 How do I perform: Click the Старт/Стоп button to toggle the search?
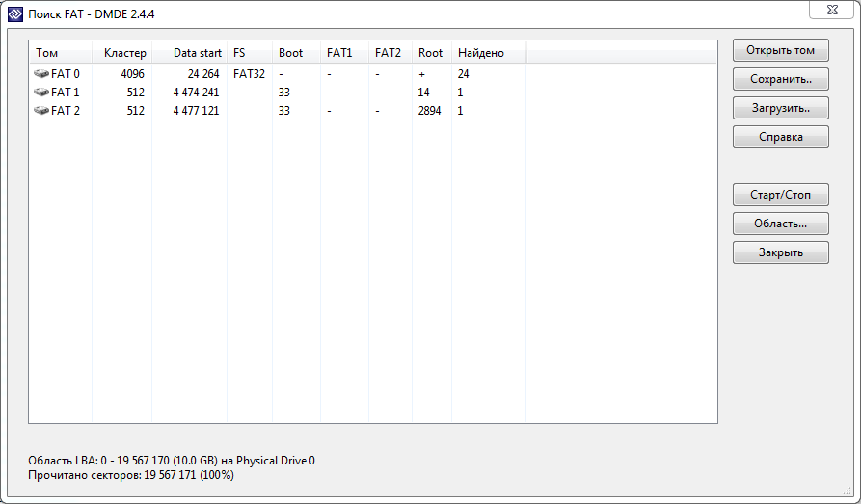click(x=780, y=195)
